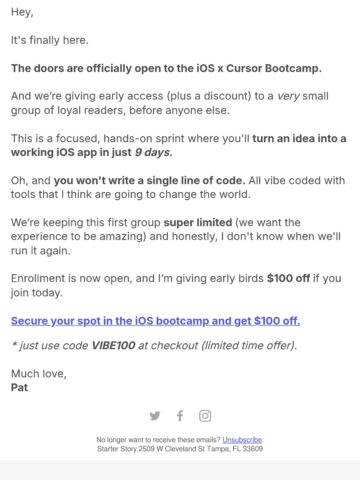The image size is (360, 480).
Task: Click "No longer want to receive these emails?" text
Action: 158,440
